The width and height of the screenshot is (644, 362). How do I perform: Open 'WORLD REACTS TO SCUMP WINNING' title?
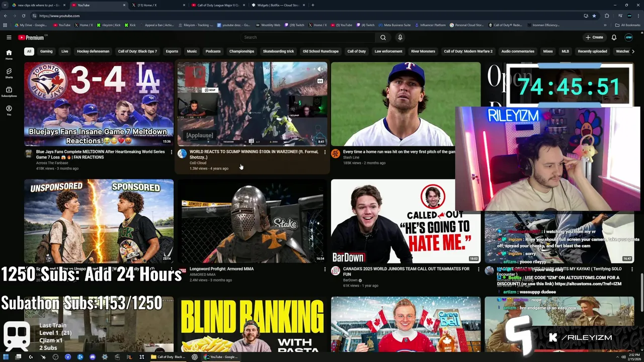coord(254,154)
